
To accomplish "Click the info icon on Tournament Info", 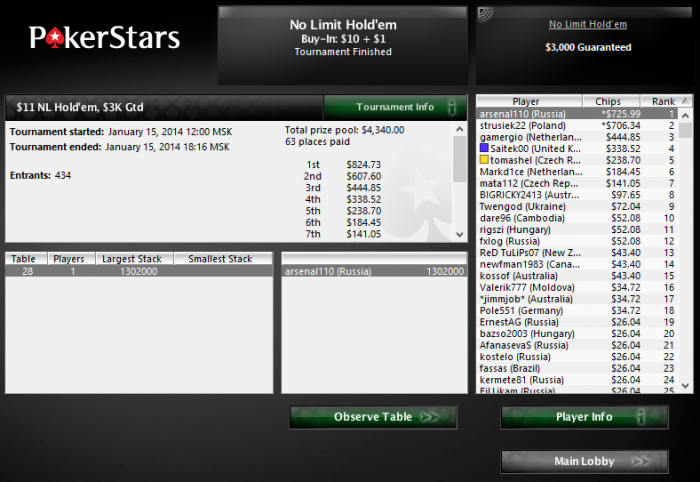I will coord(452,107).
